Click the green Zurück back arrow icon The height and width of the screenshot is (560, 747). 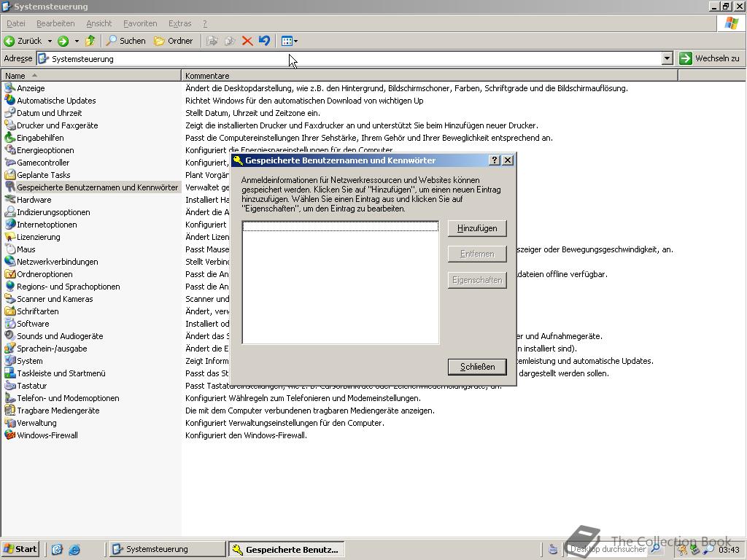[9, 42]
